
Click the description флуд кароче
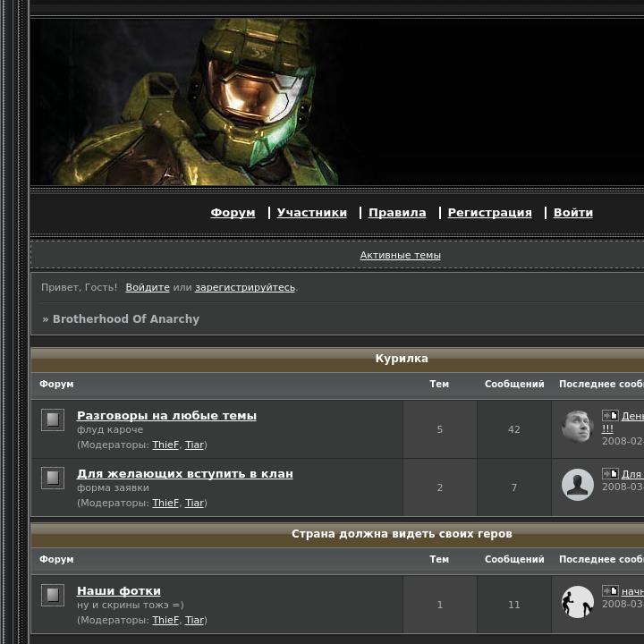[x=110, y=429]
